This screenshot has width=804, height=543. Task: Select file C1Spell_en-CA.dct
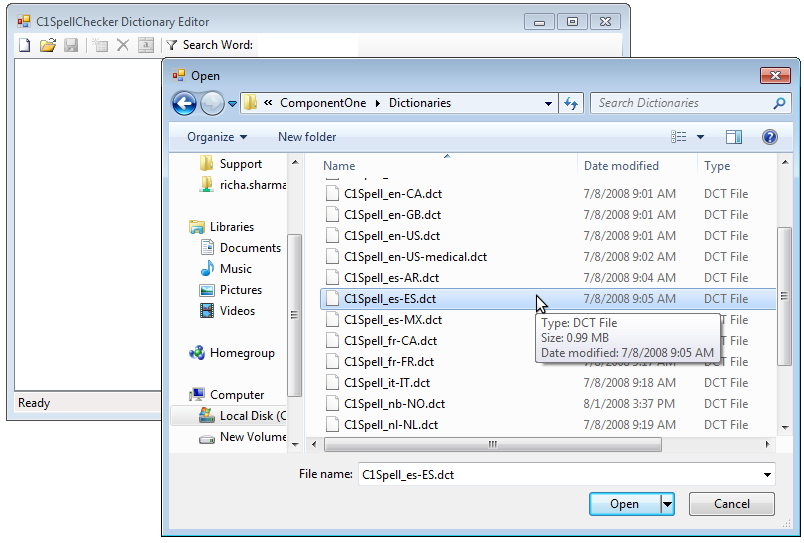point(393,194)
